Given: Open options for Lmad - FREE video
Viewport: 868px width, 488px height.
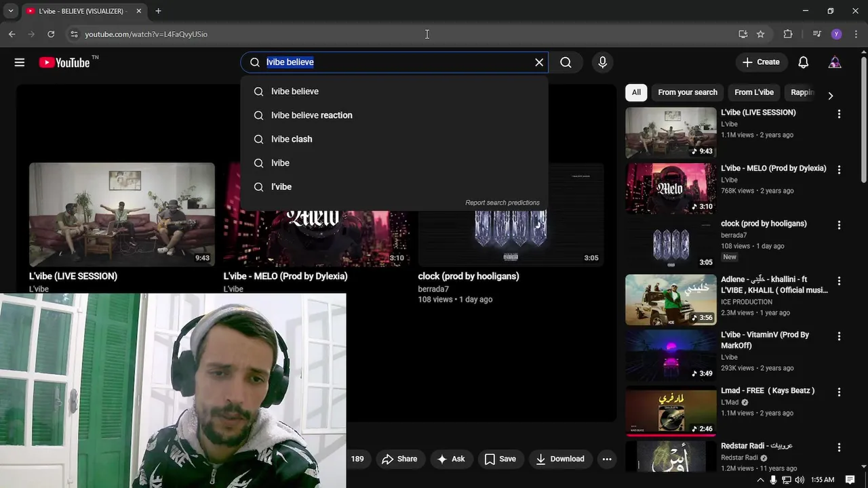Looking at the screenshot, I should pyautogui.click(x=839, y=392).
